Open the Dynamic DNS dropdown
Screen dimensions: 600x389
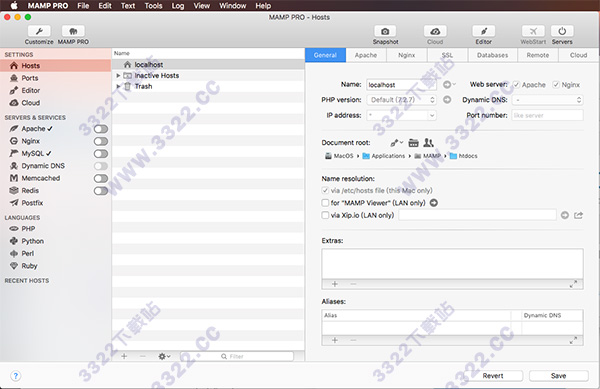click(x=548, y=100)
